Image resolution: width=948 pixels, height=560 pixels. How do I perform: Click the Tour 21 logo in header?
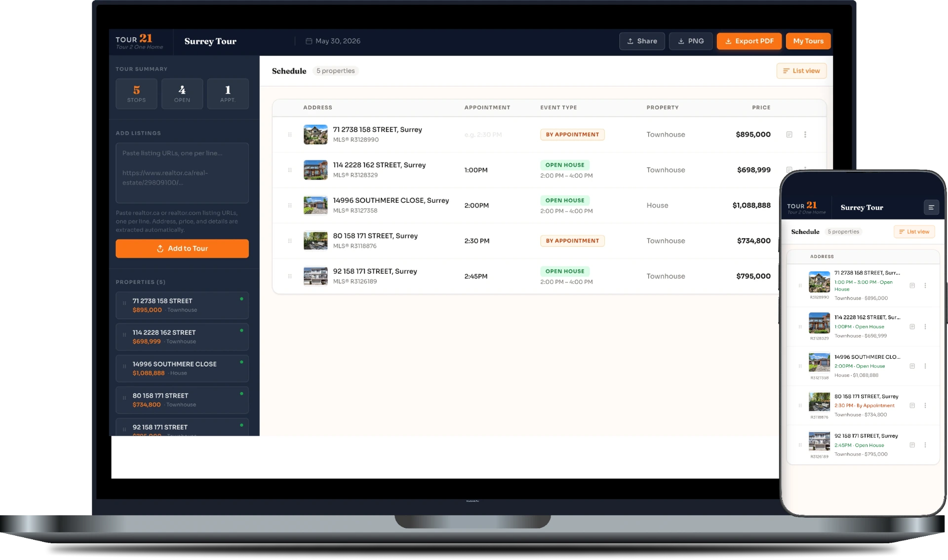[x=139, y=41]
